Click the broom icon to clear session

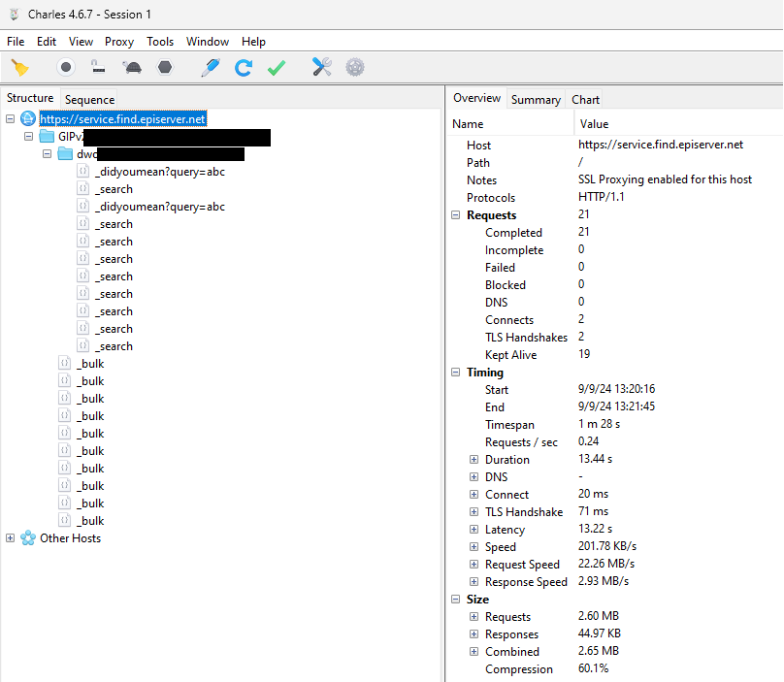(x=19, y=67)
